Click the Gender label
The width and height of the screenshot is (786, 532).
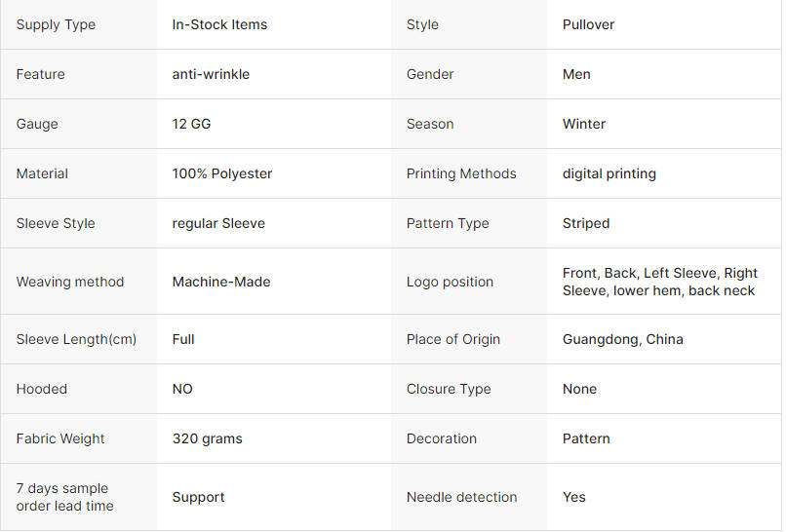pyautogui.click(x=430, y=74)
